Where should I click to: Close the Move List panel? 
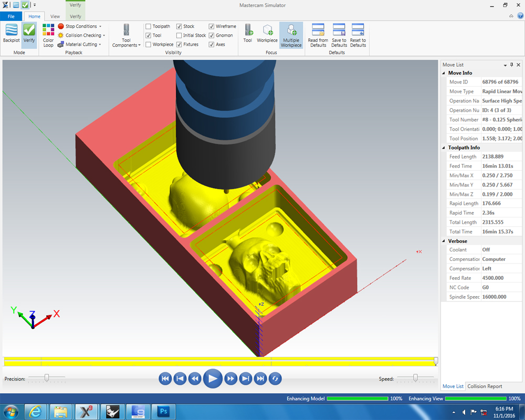click(x=519, y=65)
